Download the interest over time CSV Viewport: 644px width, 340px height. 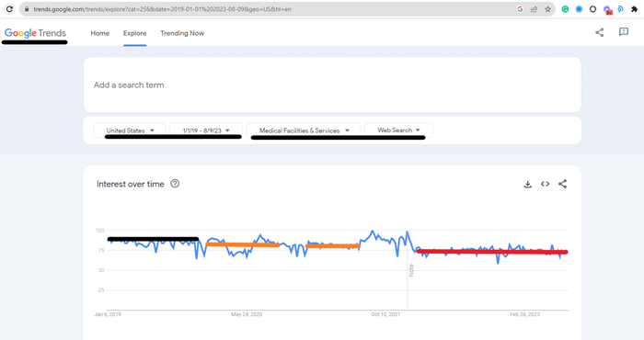click(528, 184)
